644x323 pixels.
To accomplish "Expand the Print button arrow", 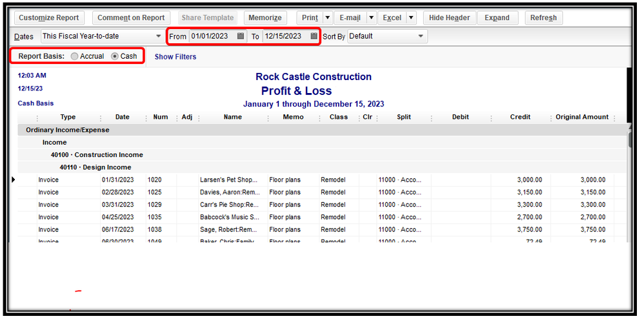I will [x=327, y=17].
